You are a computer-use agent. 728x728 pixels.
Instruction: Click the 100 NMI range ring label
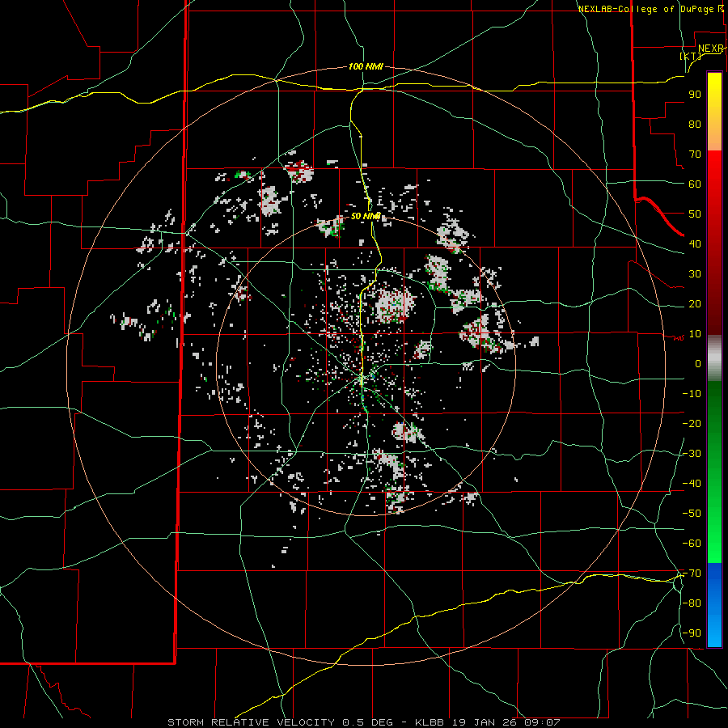pos(366,66)
